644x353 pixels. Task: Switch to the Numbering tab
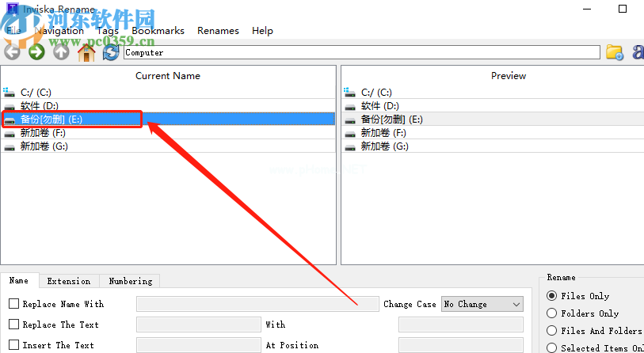click(131, 281)
